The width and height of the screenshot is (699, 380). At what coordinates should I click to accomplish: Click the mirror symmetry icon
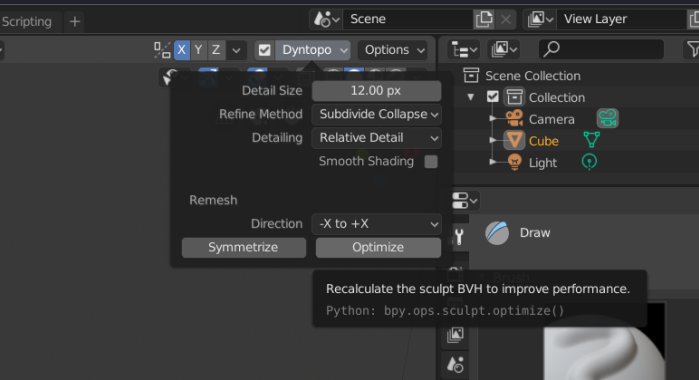162,50
